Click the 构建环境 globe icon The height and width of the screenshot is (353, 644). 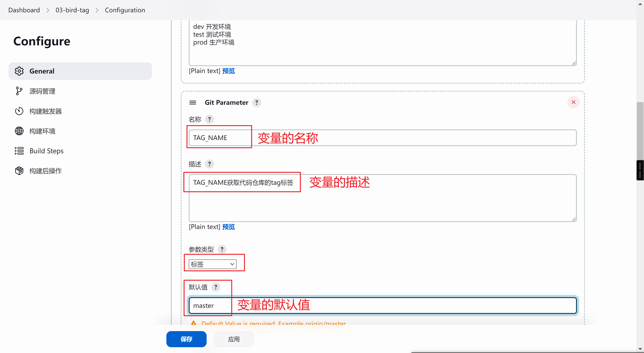pos(19,131)
